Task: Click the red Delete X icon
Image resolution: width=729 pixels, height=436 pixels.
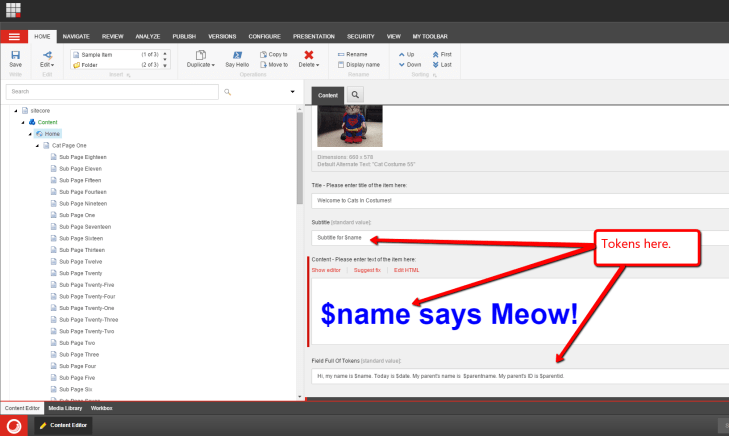Action: tap(310, 55)
